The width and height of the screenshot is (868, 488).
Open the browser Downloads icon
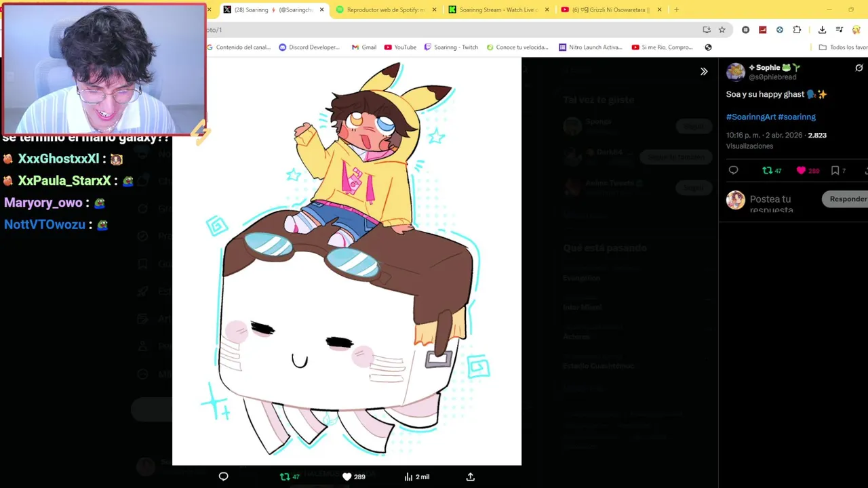(822, 30)
